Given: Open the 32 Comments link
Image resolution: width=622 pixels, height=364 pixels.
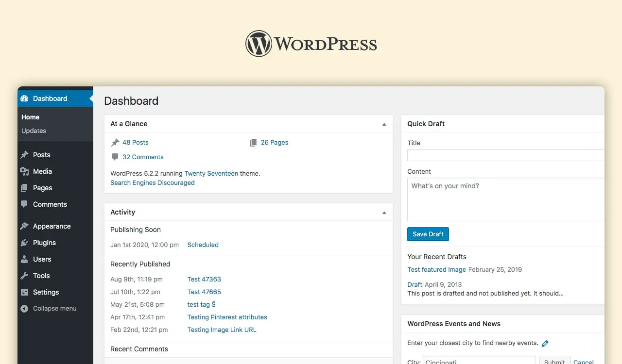Looking at the screenshot, I should 143,157.
